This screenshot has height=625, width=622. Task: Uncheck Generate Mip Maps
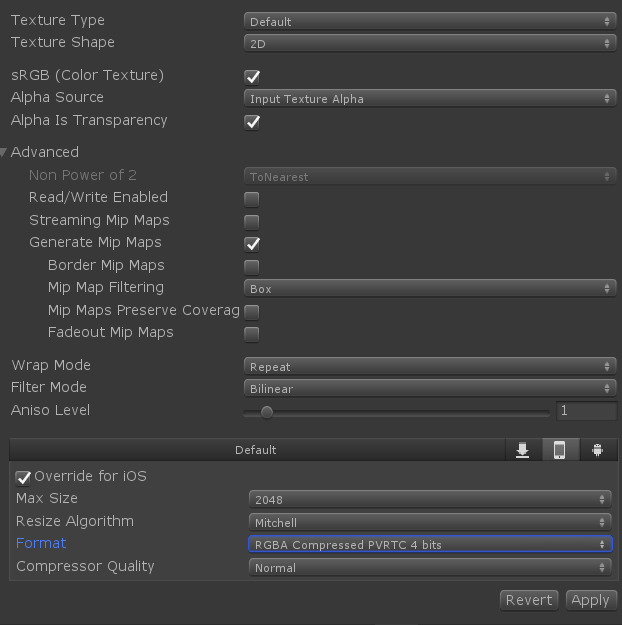(x=252, y=243)
